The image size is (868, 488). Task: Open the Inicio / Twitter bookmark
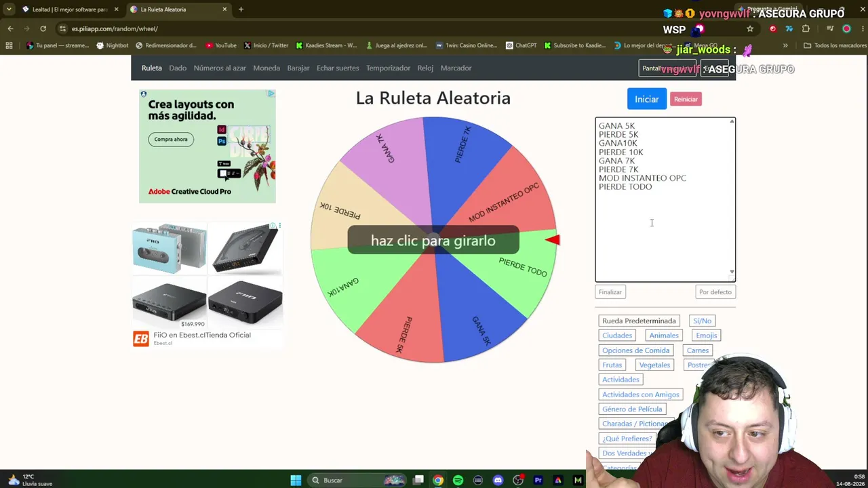pos(266,45)
